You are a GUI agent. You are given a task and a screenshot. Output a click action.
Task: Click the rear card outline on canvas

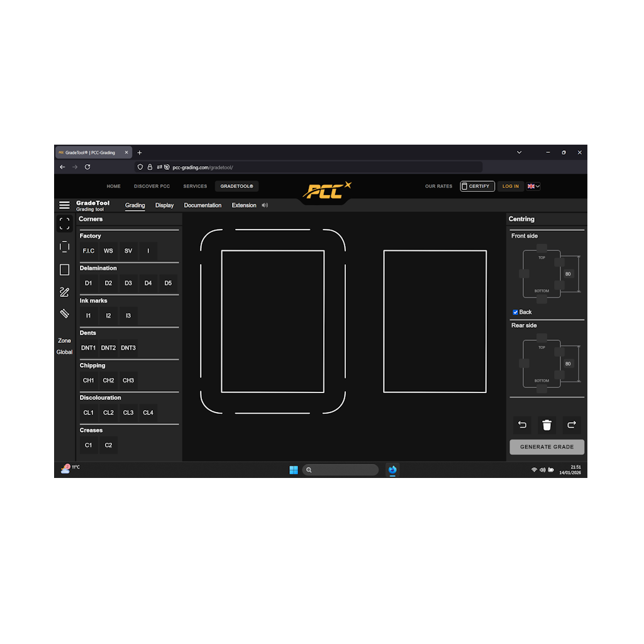435,321
